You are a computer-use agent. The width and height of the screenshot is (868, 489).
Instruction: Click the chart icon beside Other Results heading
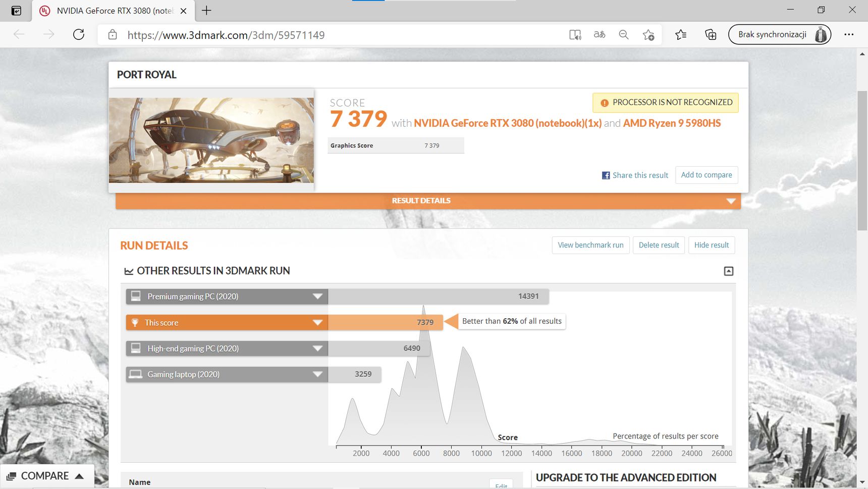129,271
